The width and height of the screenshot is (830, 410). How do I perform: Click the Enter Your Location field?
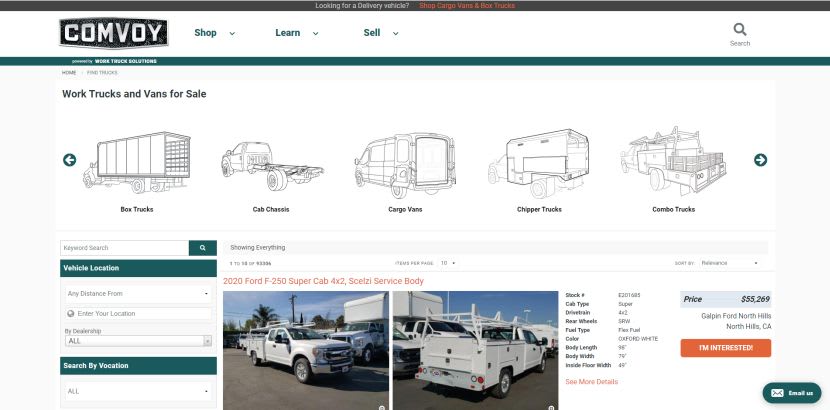pos(138,314)
